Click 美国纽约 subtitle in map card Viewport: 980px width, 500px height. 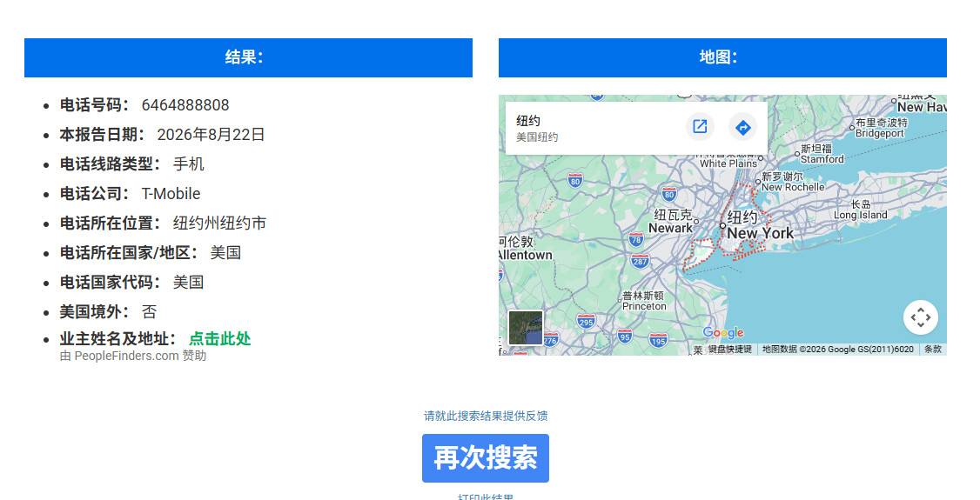pos(537,137)
